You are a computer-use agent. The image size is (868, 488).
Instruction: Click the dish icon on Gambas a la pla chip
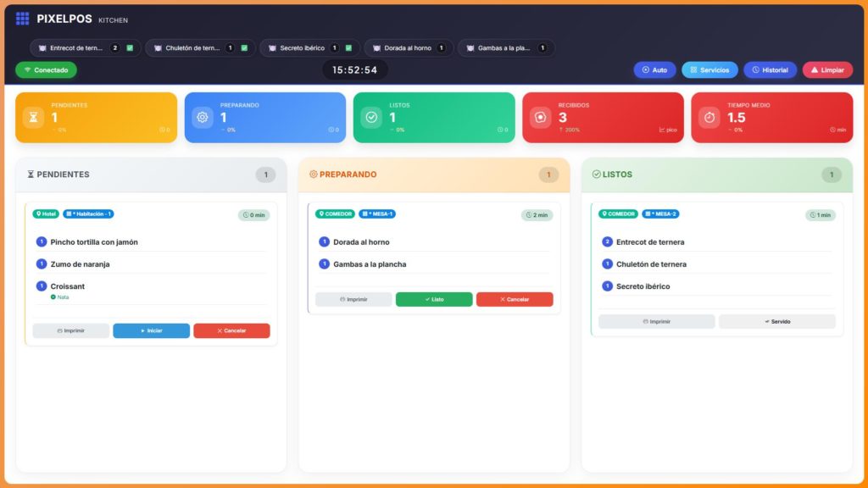tap(470, 48)
